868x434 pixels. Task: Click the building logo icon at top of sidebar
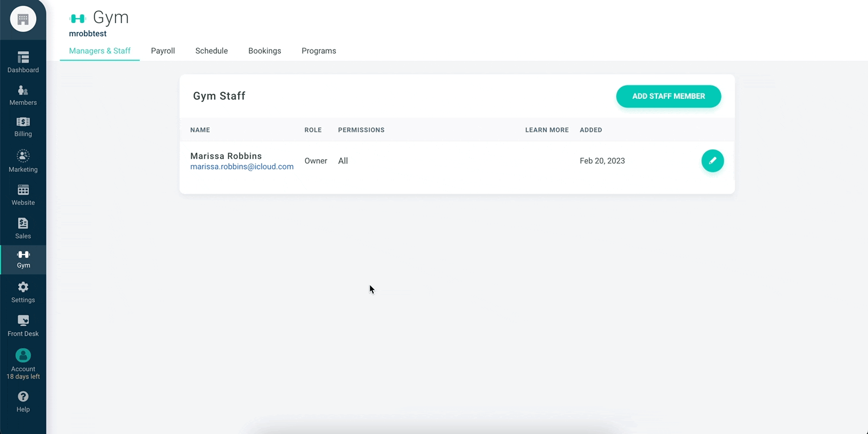click(x=23, y=19)
